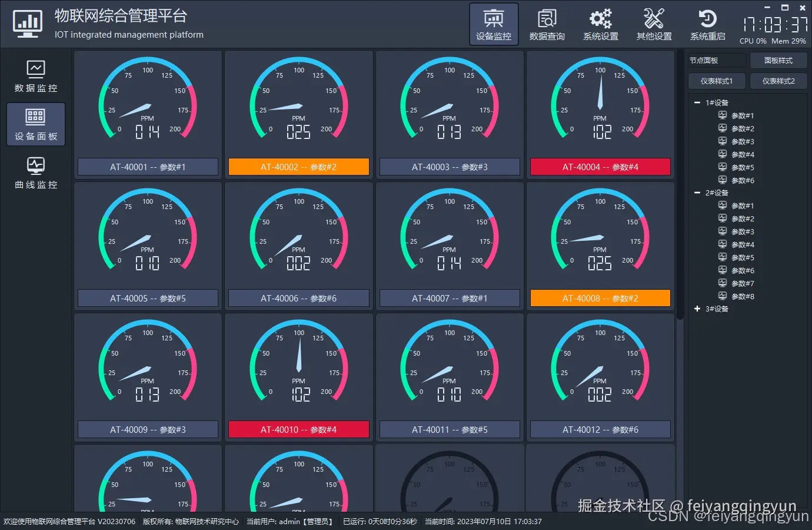
Task: Click icon of 参数#3 under 1#设备
Action: [x=723, y=141]
